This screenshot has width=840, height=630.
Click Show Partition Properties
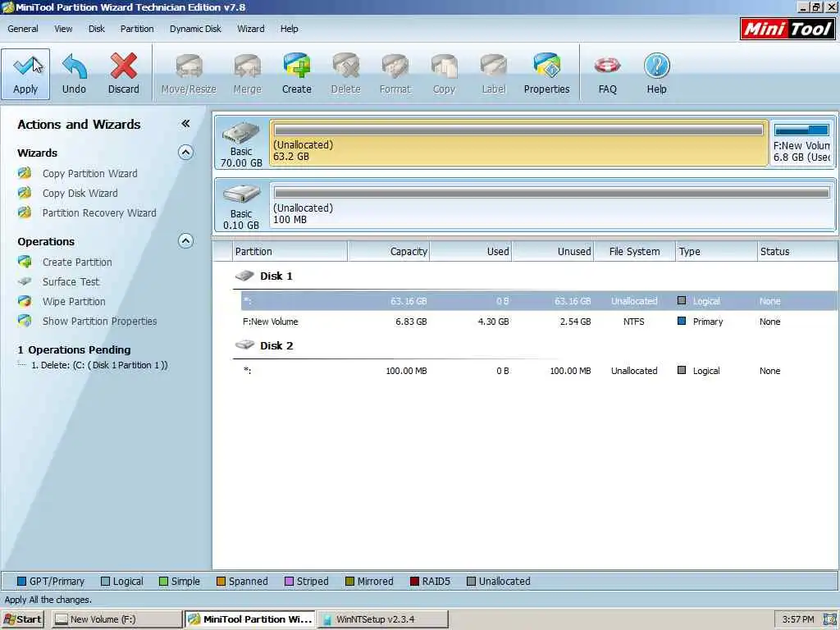(x=99, y=322)
